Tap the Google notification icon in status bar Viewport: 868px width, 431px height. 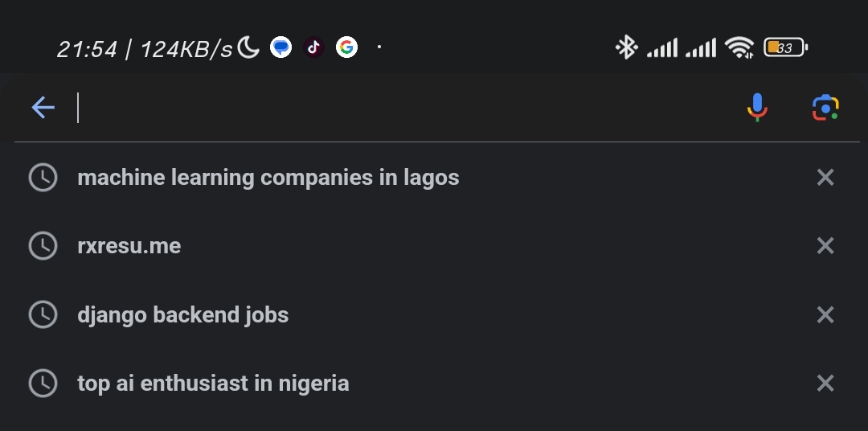[346, 47]
